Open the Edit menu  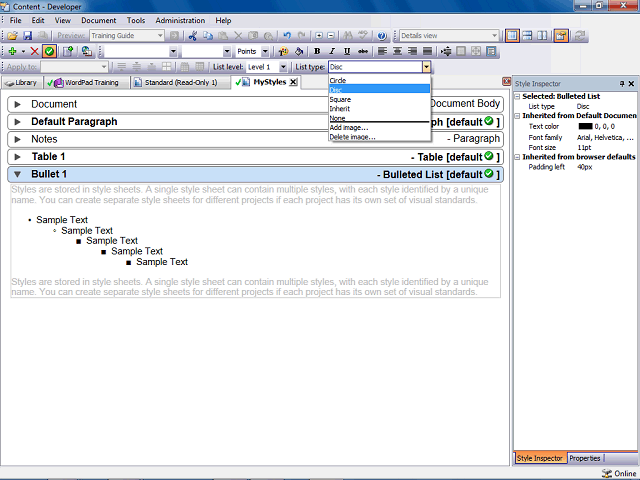[x=38, y=20]
